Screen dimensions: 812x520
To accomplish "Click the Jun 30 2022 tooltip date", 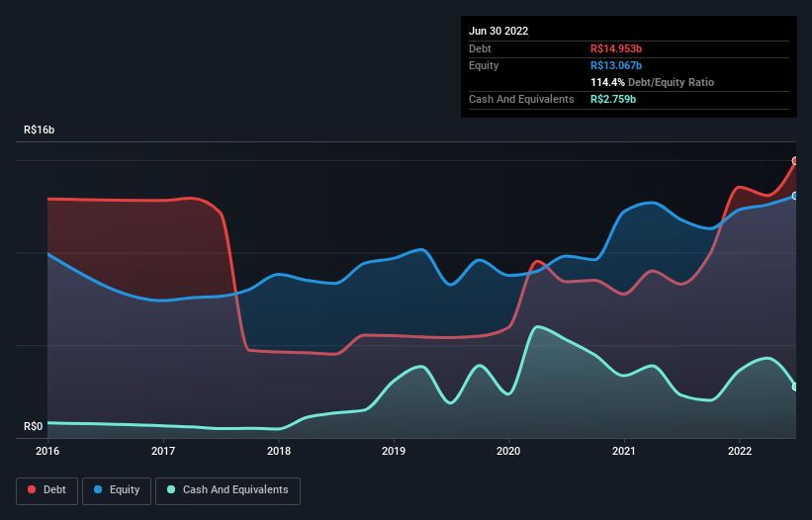I will click(x=498, y=31).
